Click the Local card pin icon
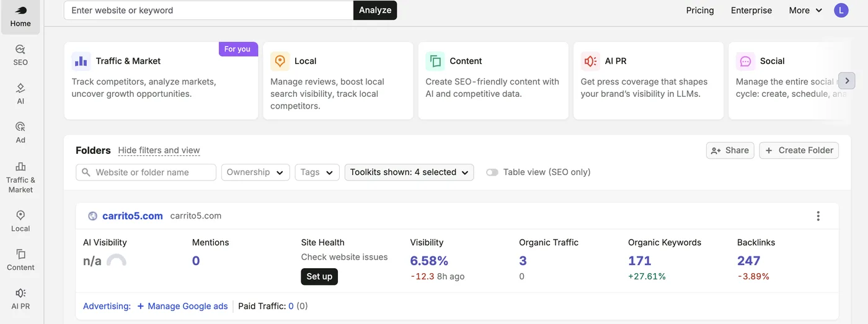This screenshot has width=868, height=324. (x=280, y=61)
